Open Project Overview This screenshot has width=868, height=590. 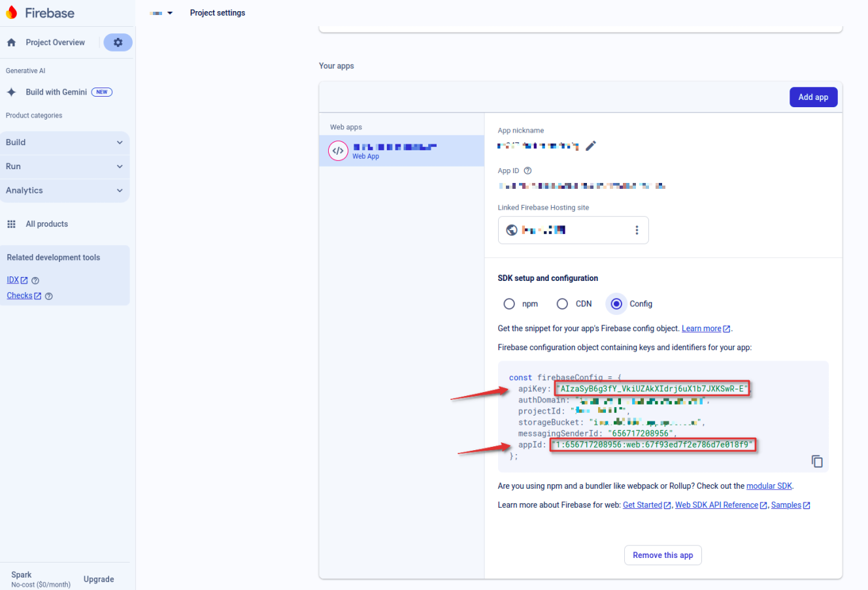click(56, 42)
